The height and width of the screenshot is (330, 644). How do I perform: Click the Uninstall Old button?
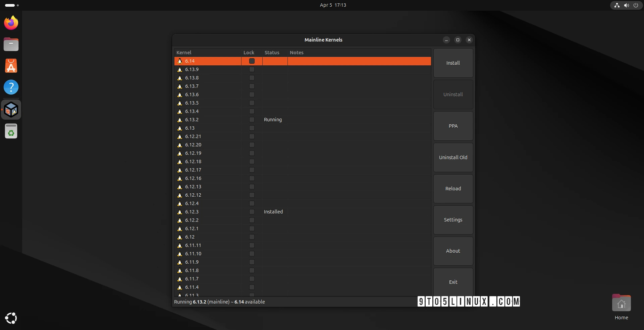point(453,157)
